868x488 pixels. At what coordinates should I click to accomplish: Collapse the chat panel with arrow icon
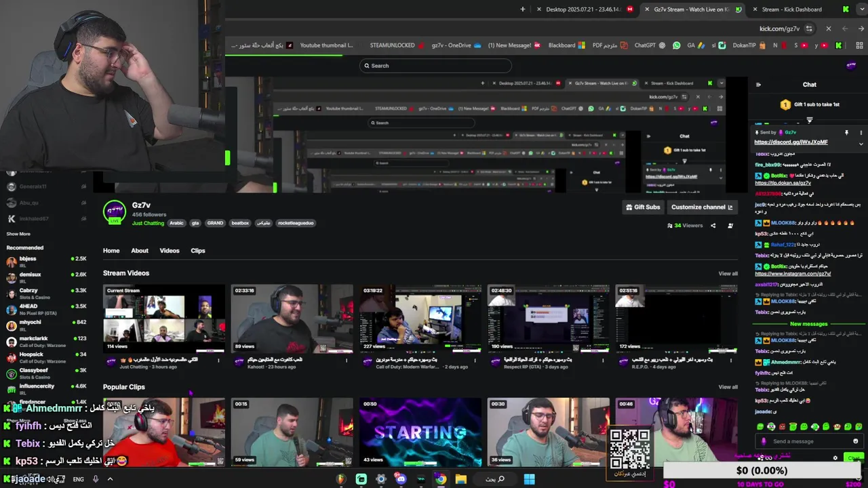pyautogui.click(x=758, y=85)
